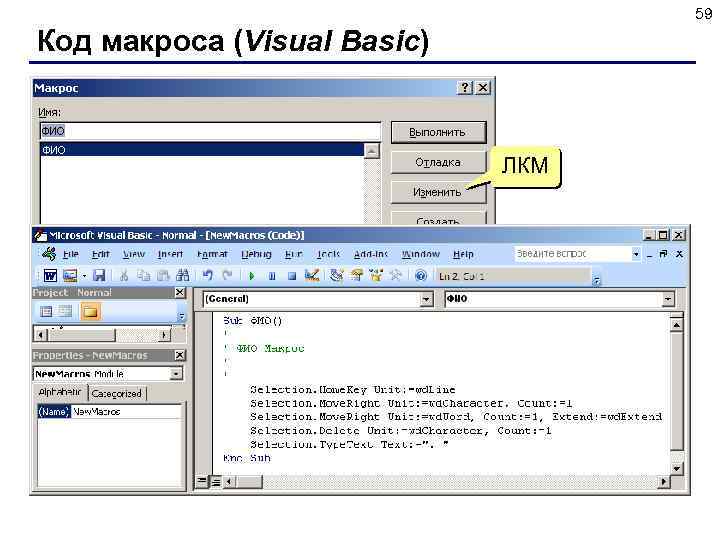The height and width of the screenshot is (540, 720).
Task: Open the Insert menu
Action: (170, 254)
